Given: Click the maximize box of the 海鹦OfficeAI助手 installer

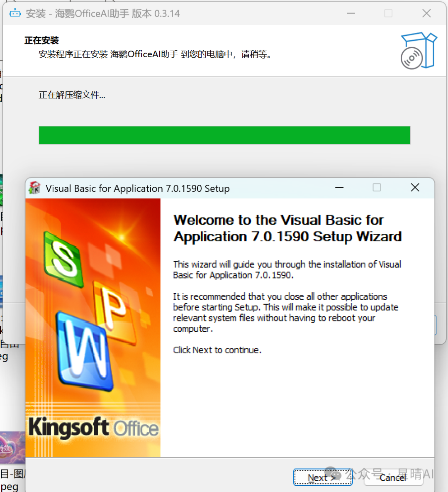Looking at the screenshot, I should (388, 13).
